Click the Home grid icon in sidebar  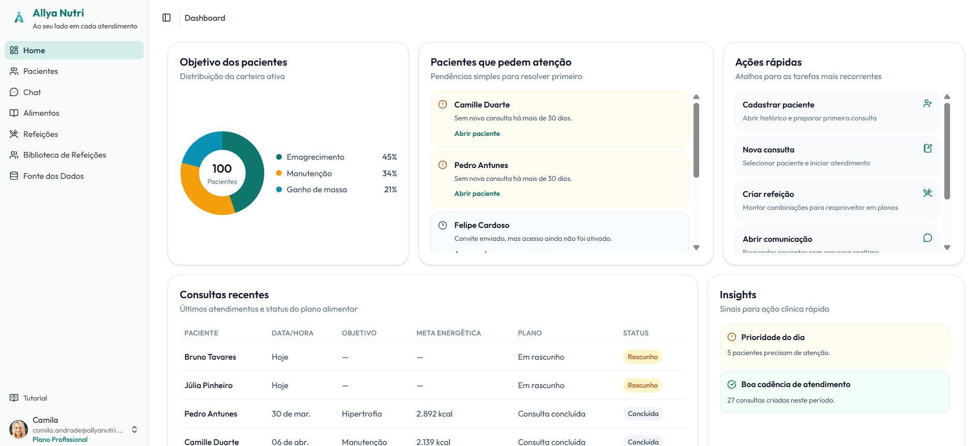point(14,50)
